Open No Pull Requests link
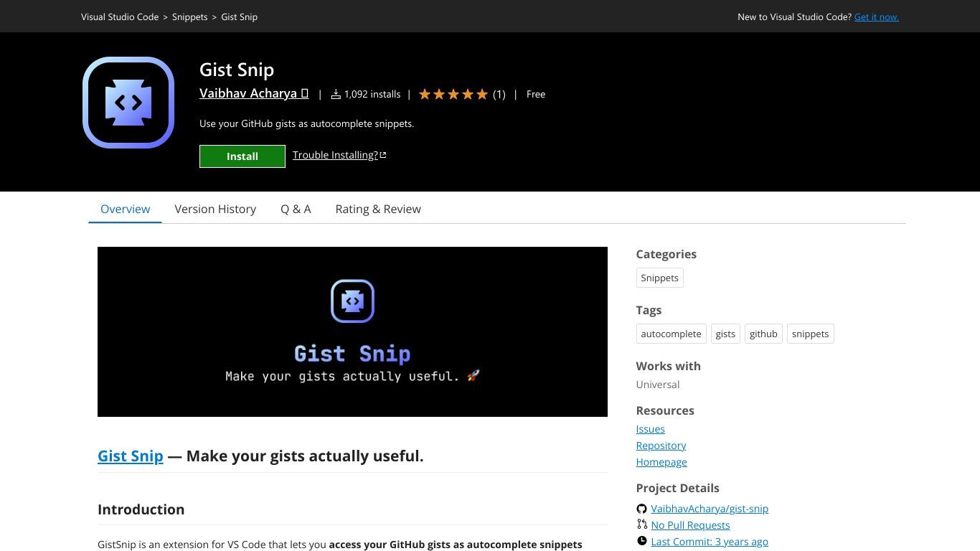The image size is (980, 551). point(690,525)
